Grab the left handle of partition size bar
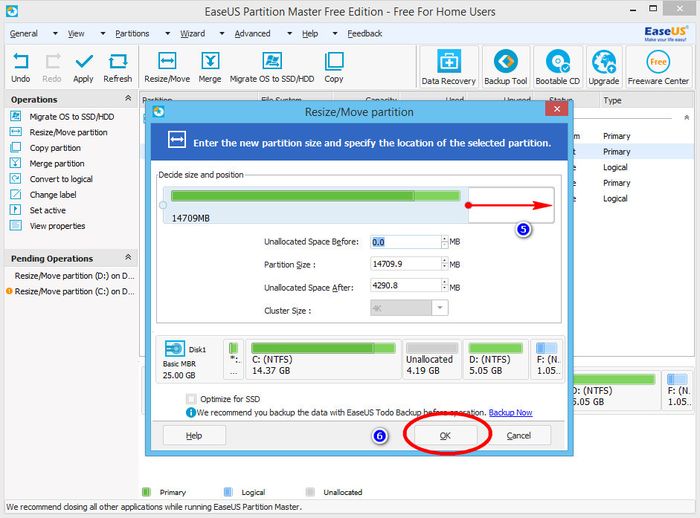Image resolution: width=700 pixels, height=518 pixels. click(163, 205)
